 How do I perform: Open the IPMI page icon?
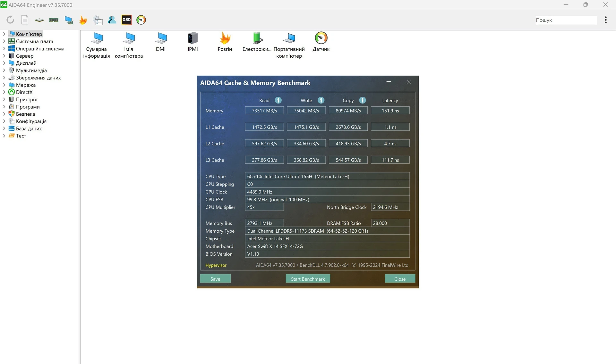[193, 42]
